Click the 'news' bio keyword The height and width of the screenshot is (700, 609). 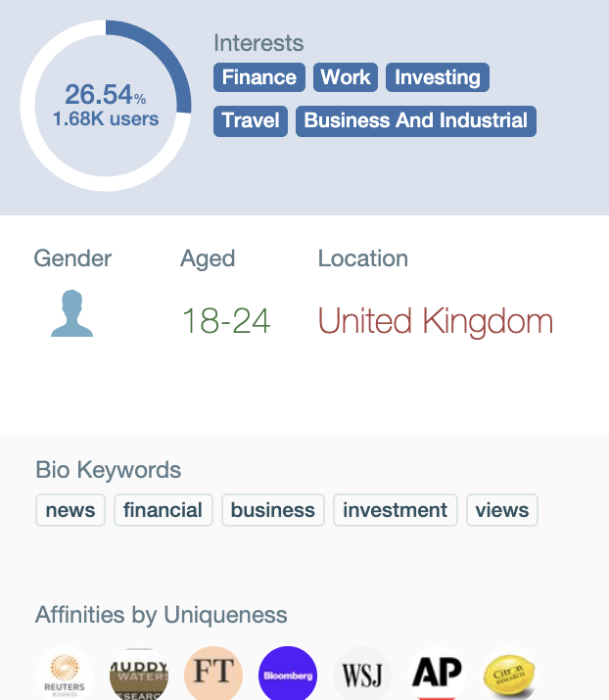[70, 510]
